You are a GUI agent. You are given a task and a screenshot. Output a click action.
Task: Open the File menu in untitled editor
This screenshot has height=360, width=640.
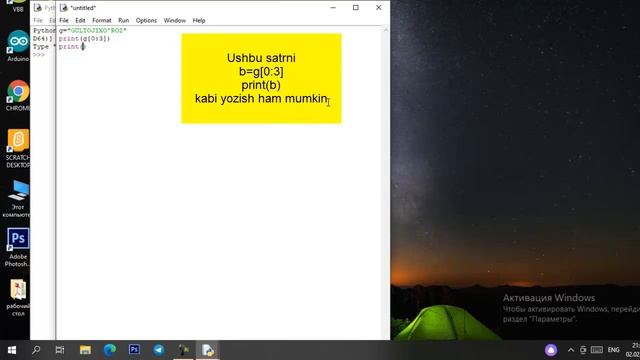(x=64, y=20)
